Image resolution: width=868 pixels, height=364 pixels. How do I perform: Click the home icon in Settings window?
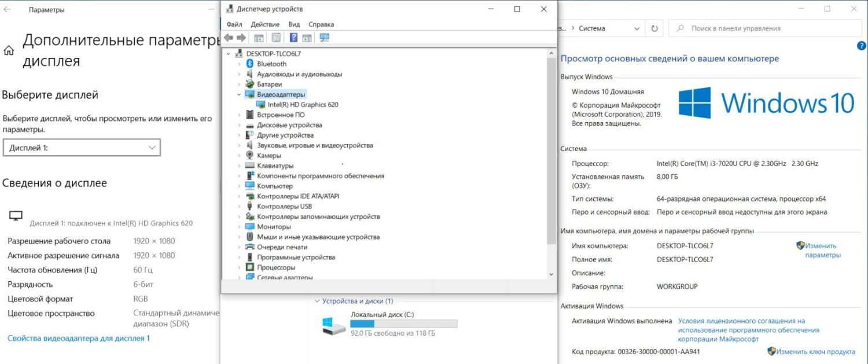9,51
